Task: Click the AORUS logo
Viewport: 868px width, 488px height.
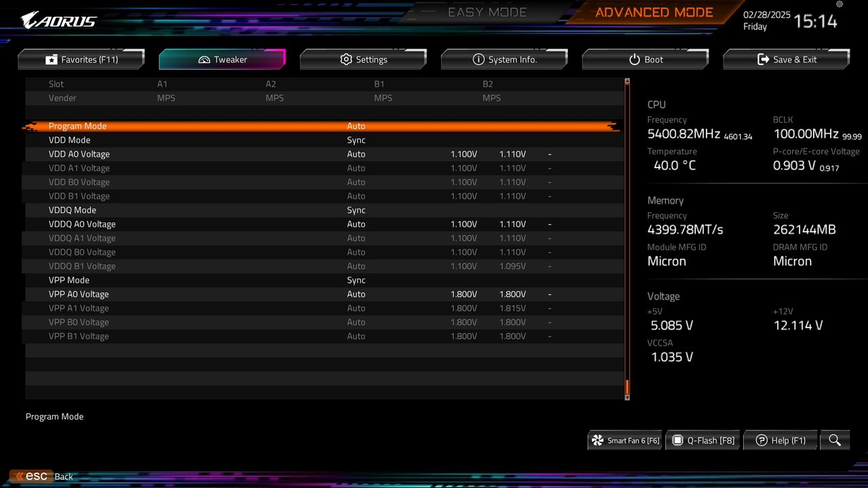Action: pyautogui.click(x=58, y=20)
